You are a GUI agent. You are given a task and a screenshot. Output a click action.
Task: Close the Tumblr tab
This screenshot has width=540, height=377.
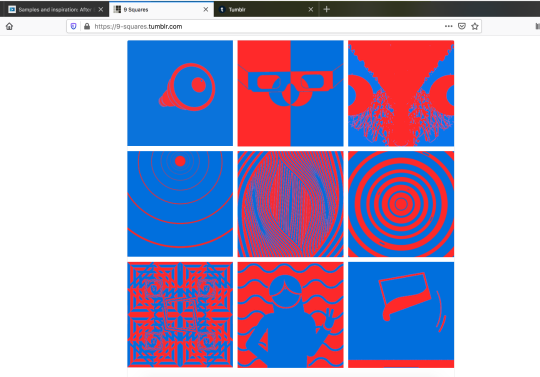(311, 10)
